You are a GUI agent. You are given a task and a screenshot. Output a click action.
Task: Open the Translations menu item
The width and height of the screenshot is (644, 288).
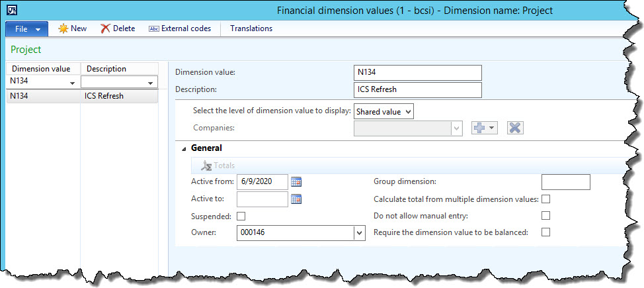[x=251, y=28]
